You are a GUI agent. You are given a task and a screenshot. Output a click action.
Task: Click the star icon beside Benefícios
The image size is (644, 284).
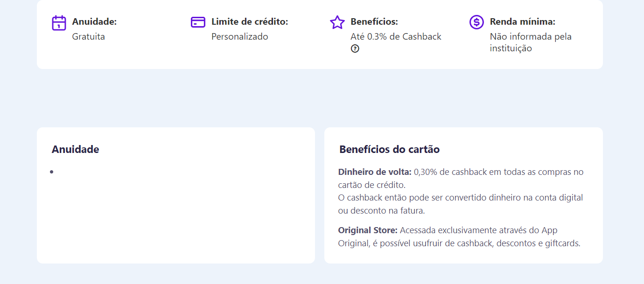pos(337,22)
